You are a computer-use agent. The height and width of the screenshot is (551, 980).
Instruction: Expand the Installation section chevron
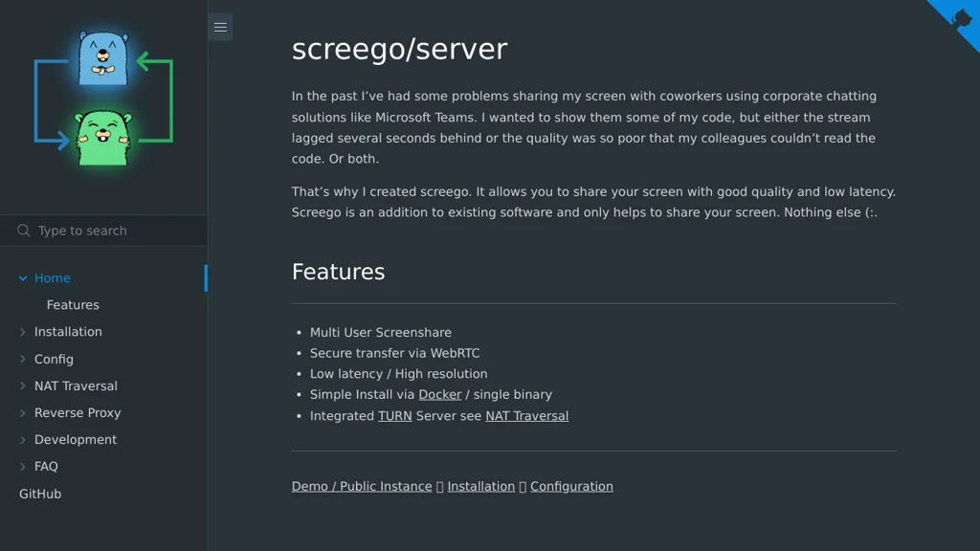23,332
